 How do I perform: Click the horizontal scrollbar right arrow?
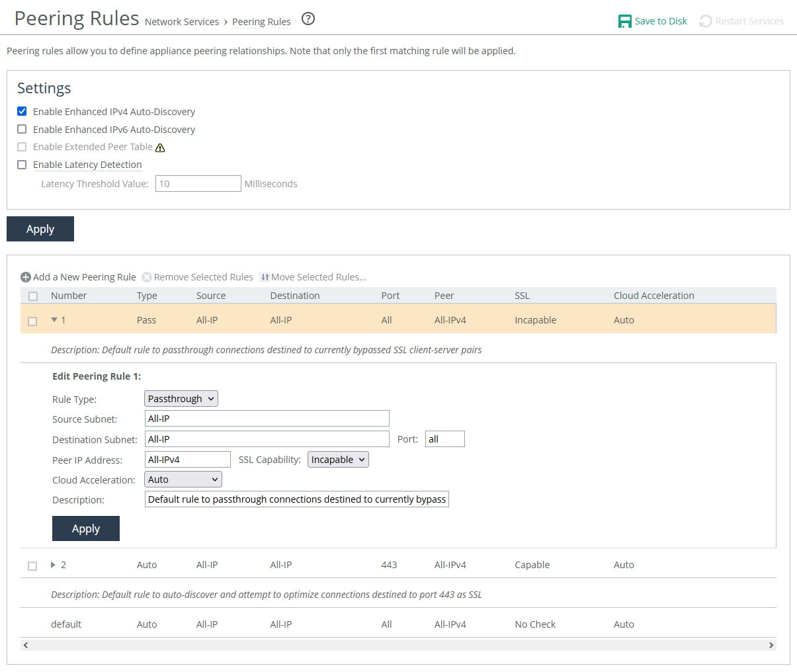771,645
